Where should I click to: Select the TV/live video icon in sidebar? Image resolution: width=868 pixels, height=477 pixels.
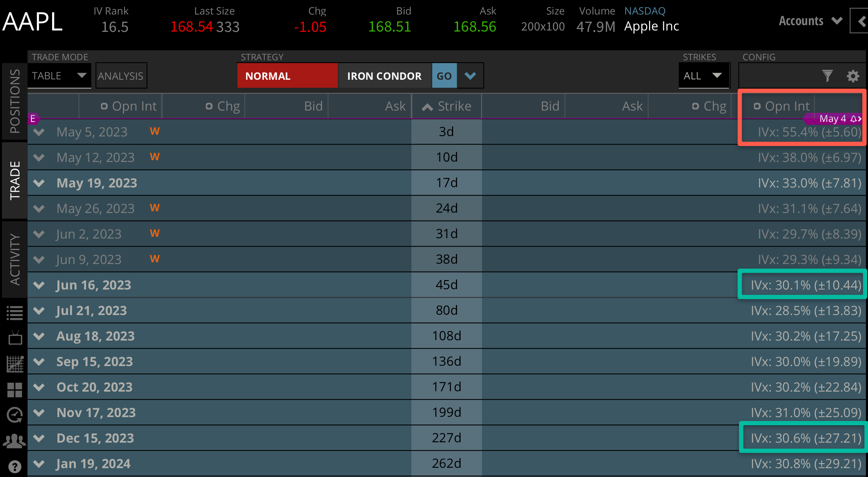click(x=14, y=337)
